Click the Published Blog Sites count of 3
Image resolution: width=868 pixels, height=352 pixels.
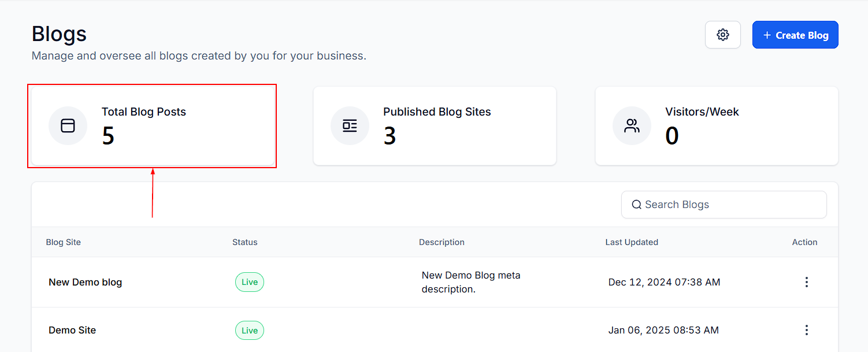390,136
